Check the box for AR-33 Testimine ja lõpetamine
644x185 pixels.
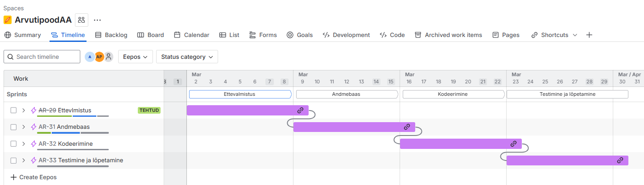[13, 160]
